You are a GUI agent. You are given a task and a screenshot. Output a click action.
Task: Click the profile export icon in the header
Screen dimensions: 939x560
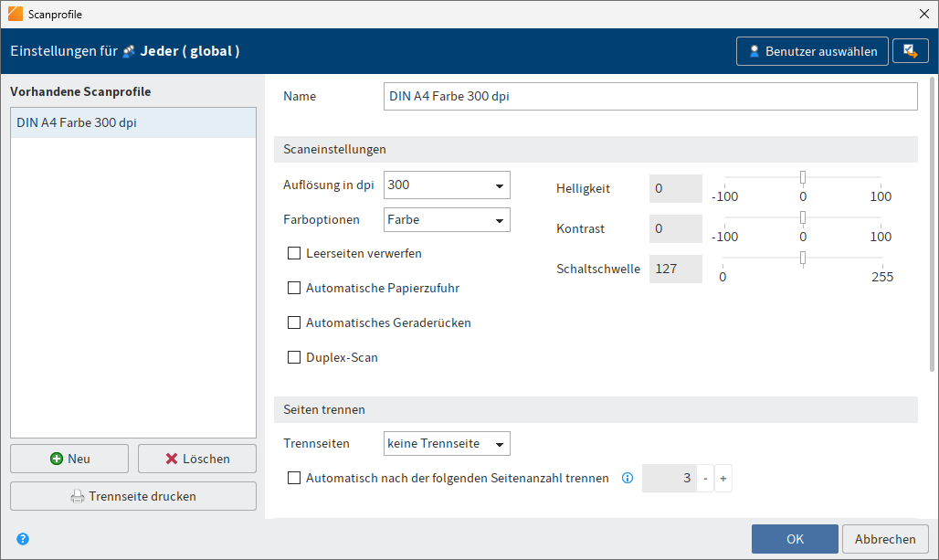pos(910,50)
